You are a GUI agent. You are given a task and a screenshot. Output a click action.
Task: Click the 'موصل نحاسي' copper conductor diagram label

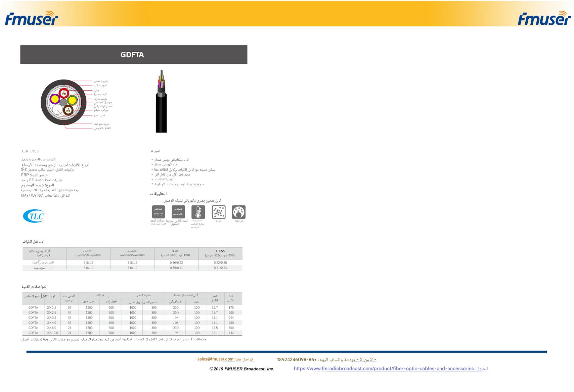[103, 102]
